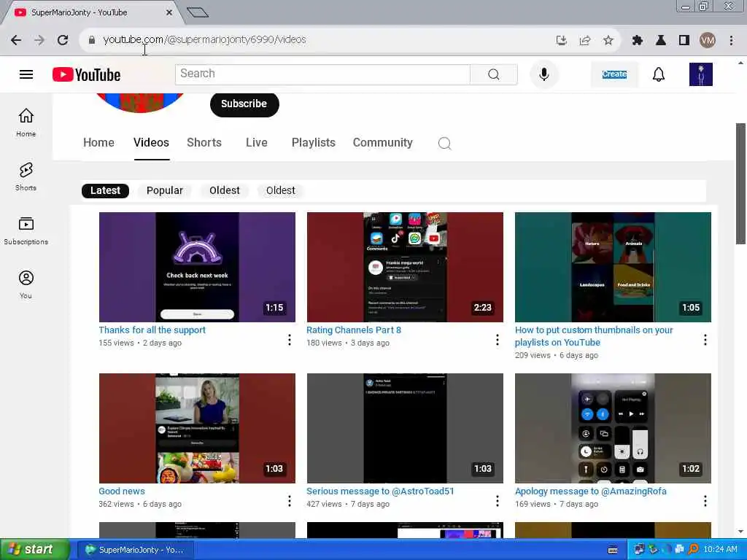
Task: Open Shorts in the sidebar
Action: tap(26, 176)
